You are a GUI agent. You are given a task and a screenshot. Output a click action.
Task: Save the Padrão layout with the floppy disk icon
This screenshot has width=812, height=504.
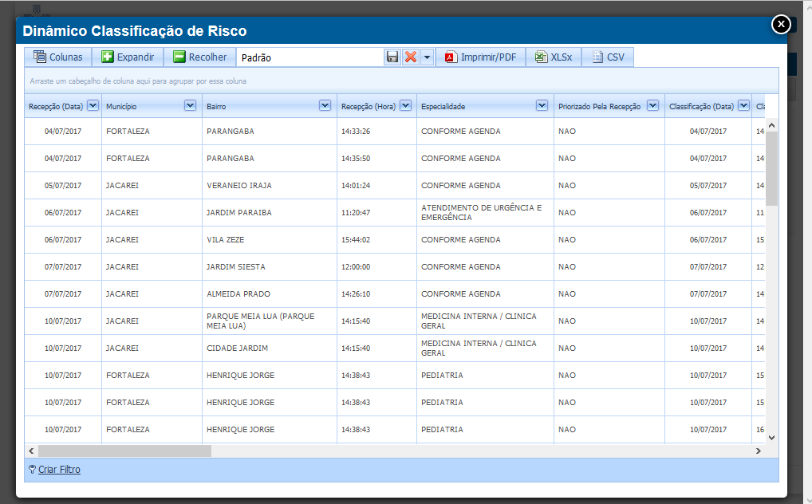[392, 57]
